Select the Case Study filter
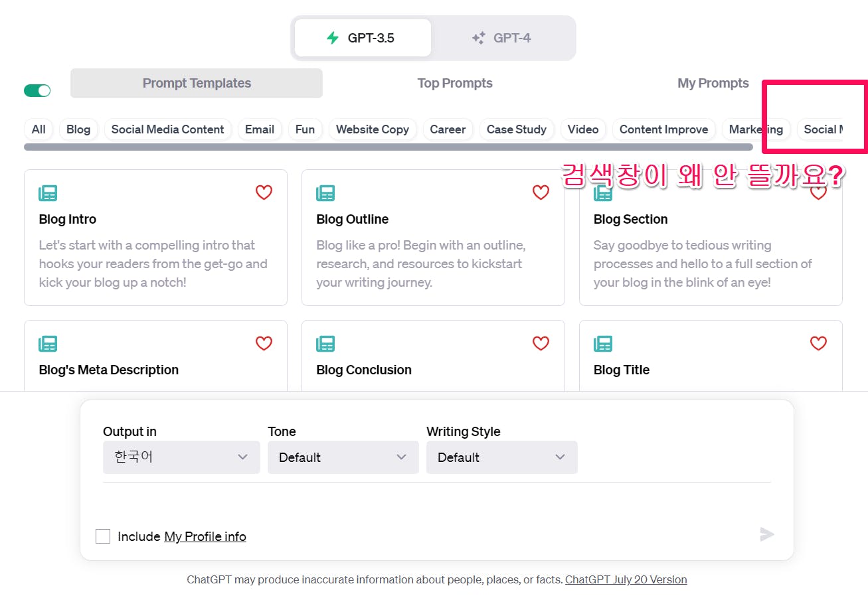 click(x=517, y=129)
